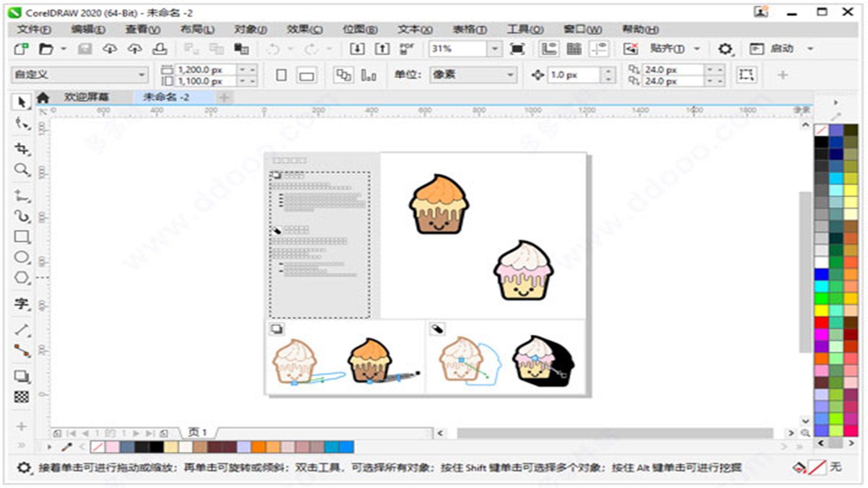Toggle show rulers button

549,49
